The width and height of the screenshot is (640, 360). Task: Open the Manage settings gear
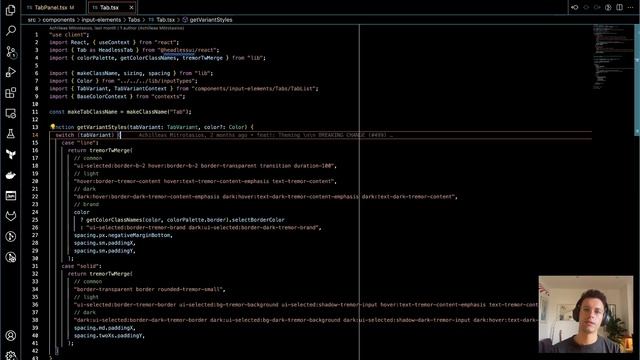(x=11, y=356)
